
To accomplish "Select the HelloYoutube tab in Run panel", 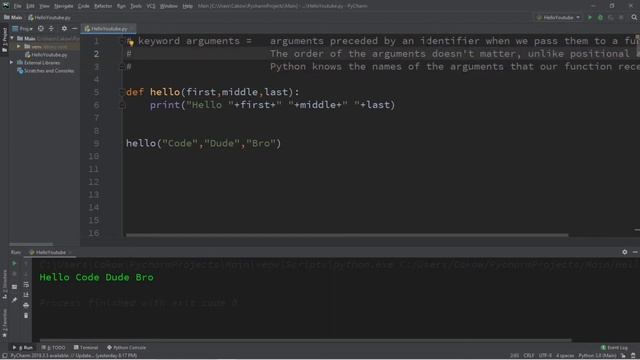I will click(50, 252).
